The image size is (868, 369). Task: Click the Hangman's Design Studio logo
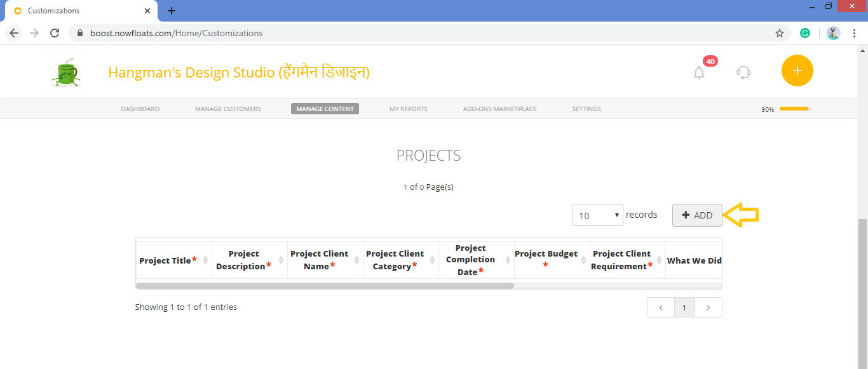[x=66, y=70]
